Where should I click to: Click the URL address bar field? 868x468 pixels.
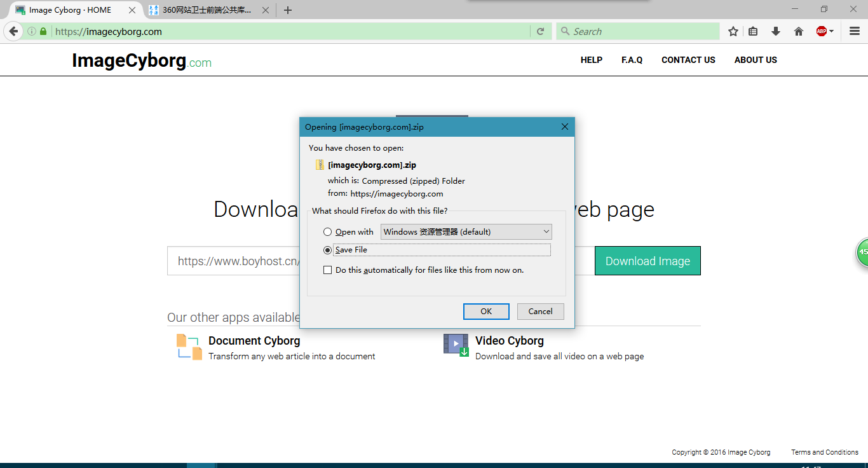tap(290, 31)
